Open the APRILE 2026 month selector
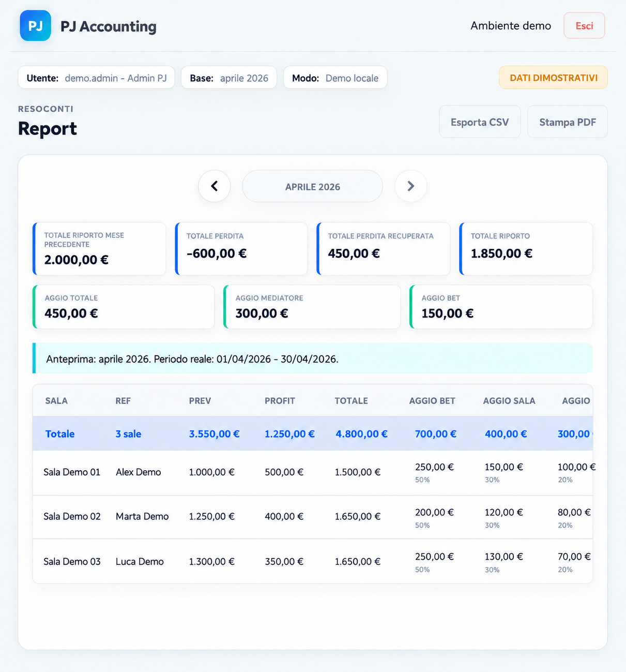 (312, 186)
